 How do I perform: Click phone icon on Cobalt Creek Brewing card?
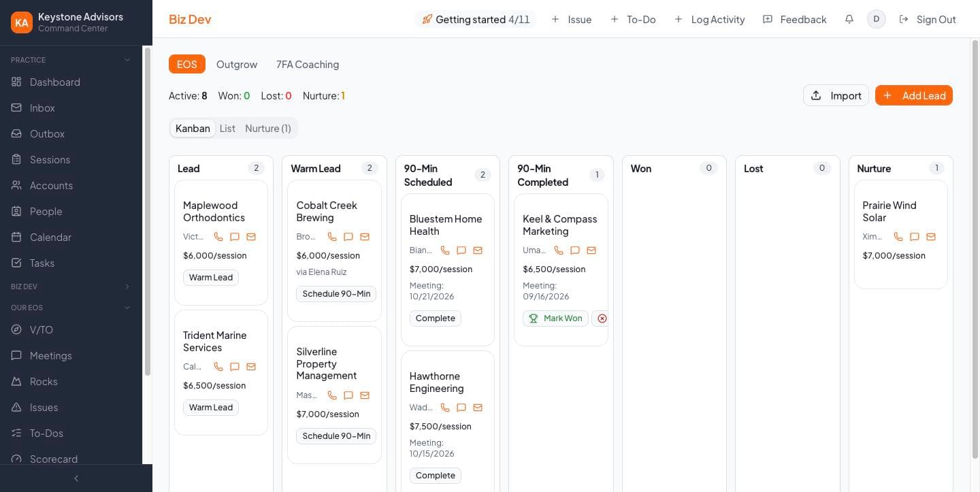coord(332,237)
